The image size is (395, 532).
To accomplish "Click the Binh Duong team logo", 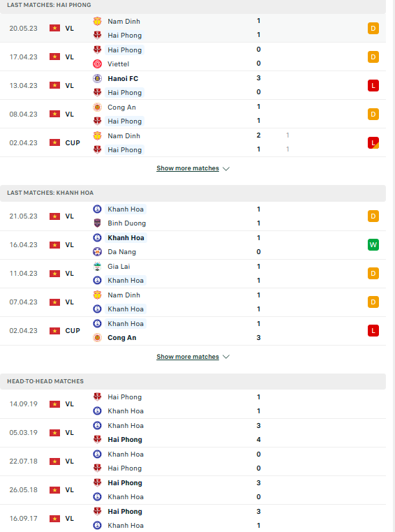I will click(x=97, y=223).
